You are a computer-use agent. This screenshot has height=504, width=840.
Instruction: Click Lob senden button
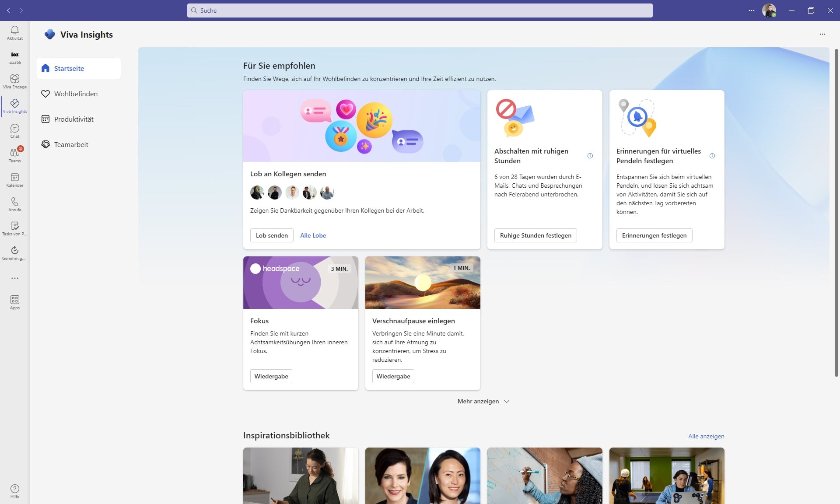pos(272,235)
